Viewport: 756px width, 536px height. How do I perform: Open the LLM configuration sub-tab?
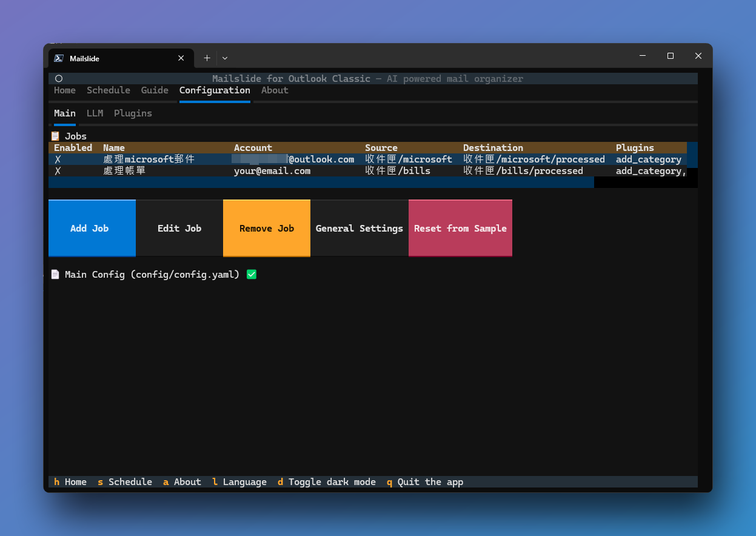[95, 113]
